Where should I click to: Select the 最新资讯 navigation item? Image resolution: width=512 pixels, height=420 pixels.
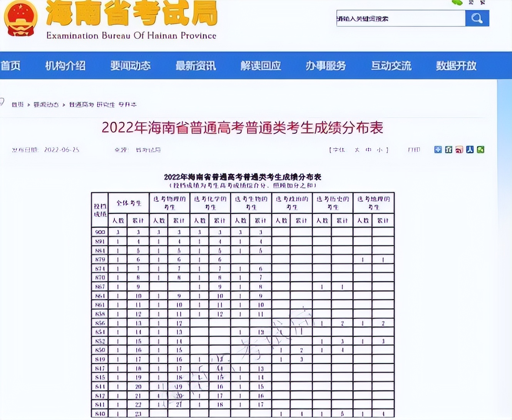click(x=196, y=66)
